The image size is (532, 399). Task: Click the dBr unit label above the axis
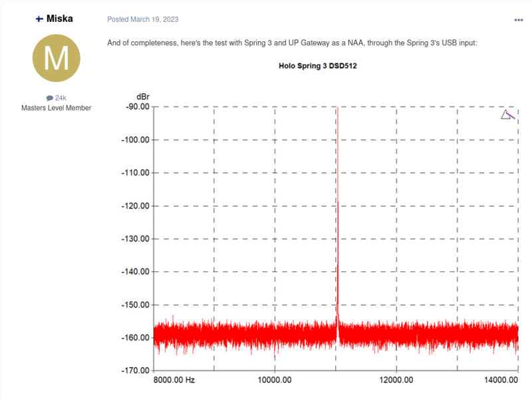(143, 96)
